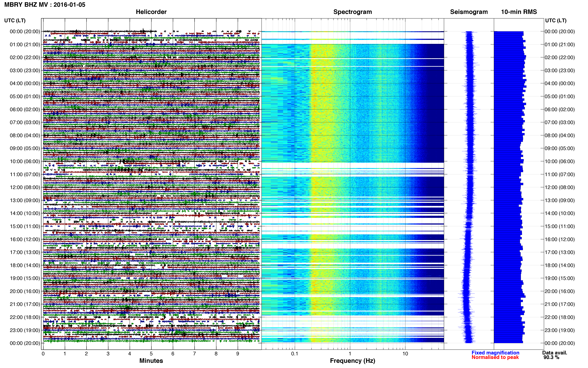Click right axis label '13:00 (09:00)'
The height and width of the screenshot is (368, 588).
click(560, 200)
